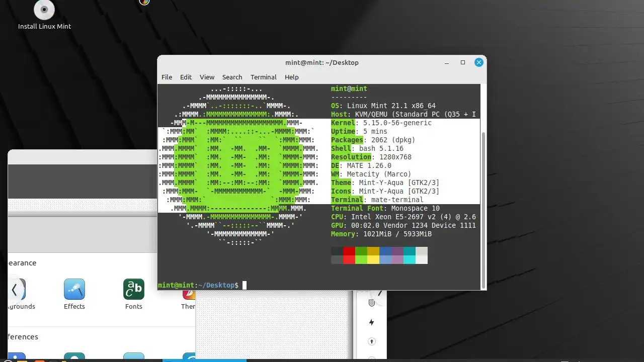Image resolution: width=644 pixels, height=362 pixels.
Task: Click the 'Shell: bash 5.1.16' line
Action: 367,148
